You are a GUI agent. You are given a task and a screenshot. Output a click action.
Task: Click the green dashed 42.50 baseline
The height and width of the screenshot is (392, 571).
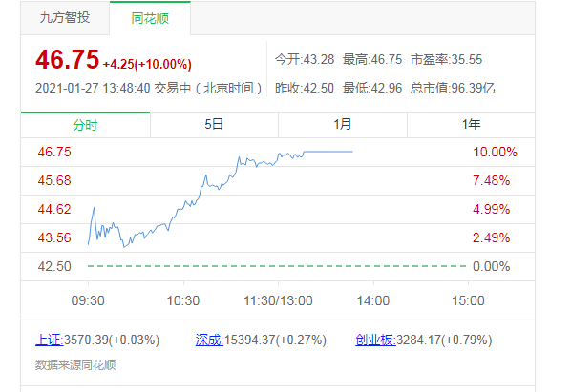tap(277, 266)
